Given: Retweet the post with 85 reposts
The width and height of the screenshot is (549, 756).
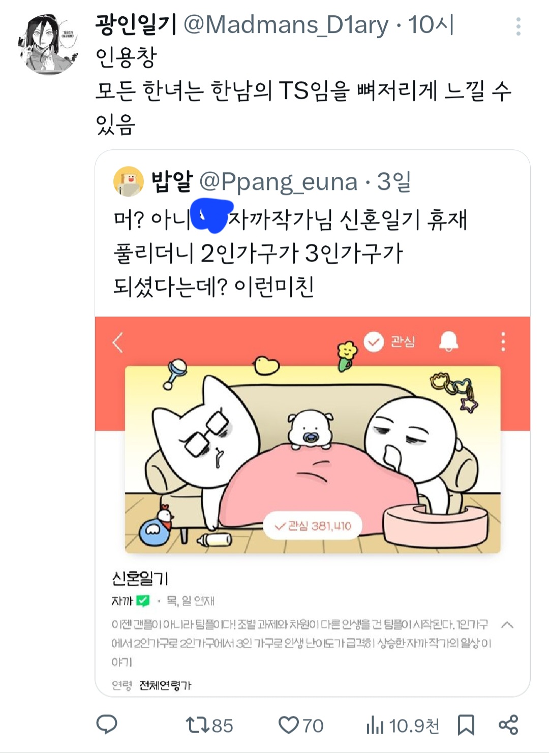Looking at the screenshot, I should [x=209, y=725].
